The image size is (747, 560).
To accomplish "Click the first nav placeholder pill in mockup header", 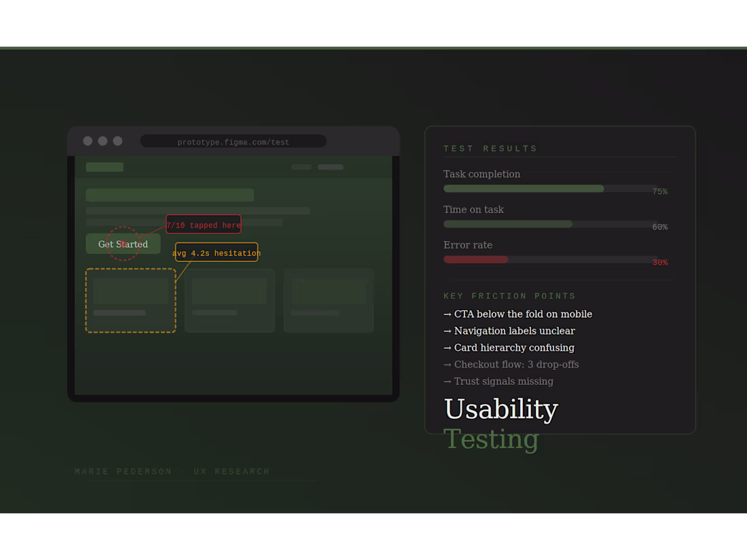I will (x=302, y=167).
